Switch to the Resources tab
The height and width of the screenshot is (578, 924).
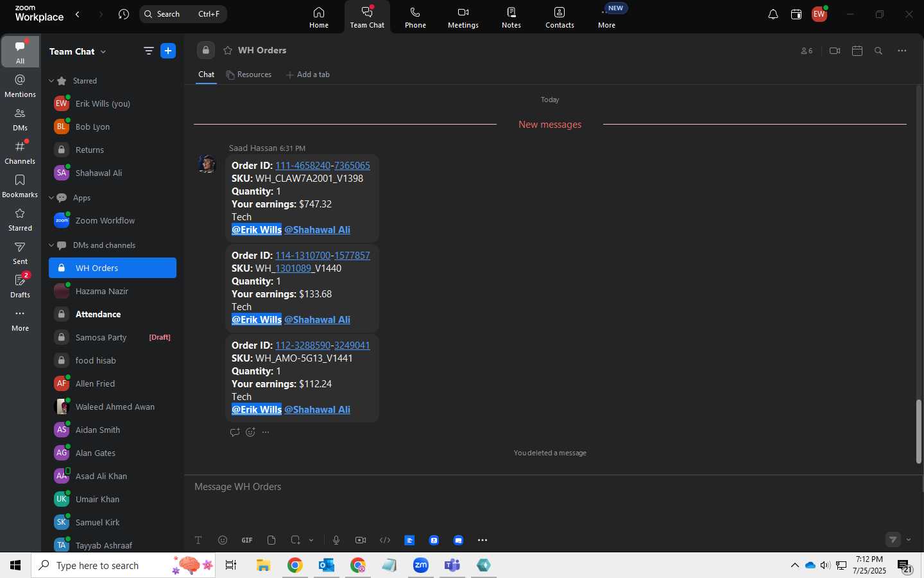point(249,74)
